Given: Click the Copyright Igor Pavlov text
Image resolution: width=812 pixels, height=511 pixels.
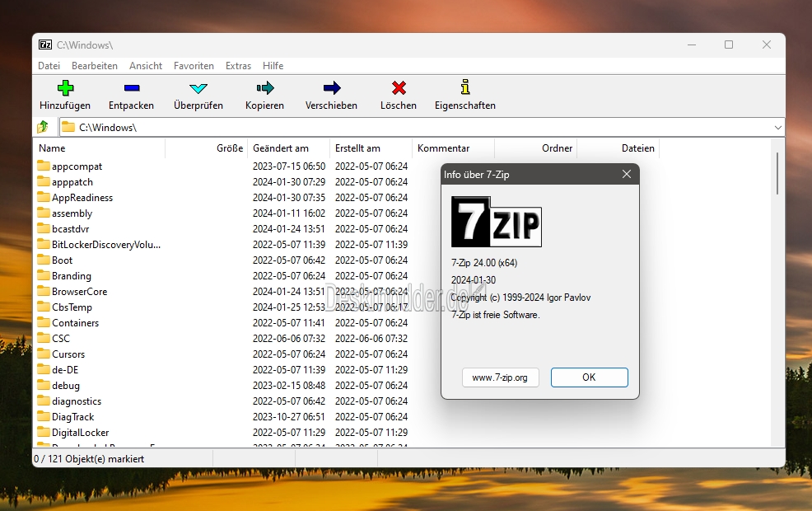Looking at the screenshot, I should pos(520,298).
